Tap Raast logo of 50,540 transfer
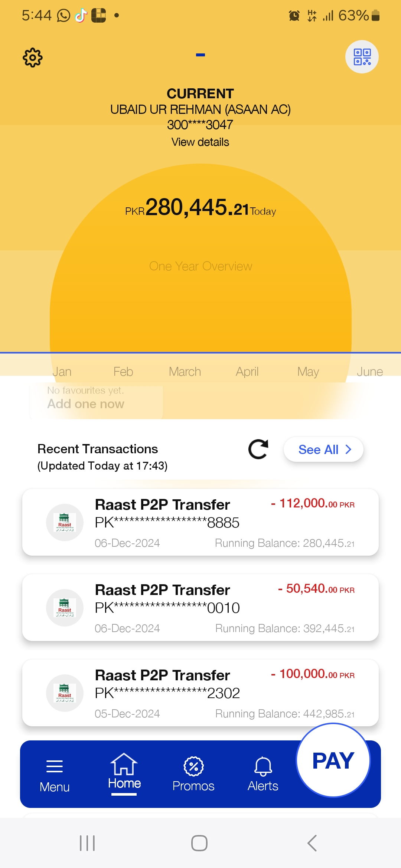 coord(65,608)
